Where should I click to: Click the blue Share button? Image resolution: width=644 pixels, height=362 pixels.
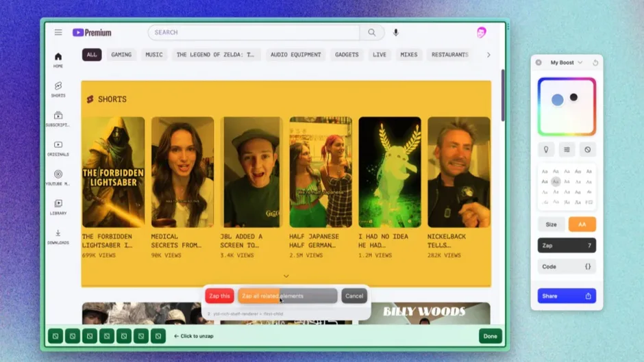point(567,296)
